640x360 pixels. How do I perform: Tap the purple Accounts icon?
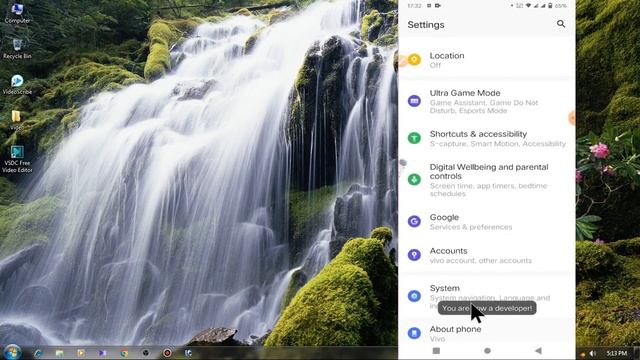point(414,255)
